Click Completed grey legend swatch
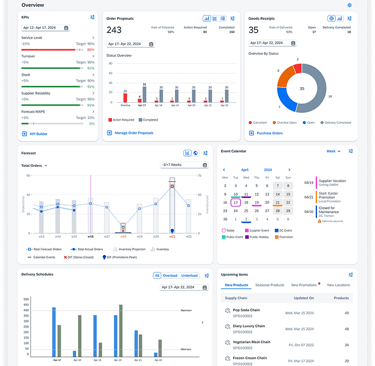This screenshot has width=375, height=366. click(x=140, y=120)
